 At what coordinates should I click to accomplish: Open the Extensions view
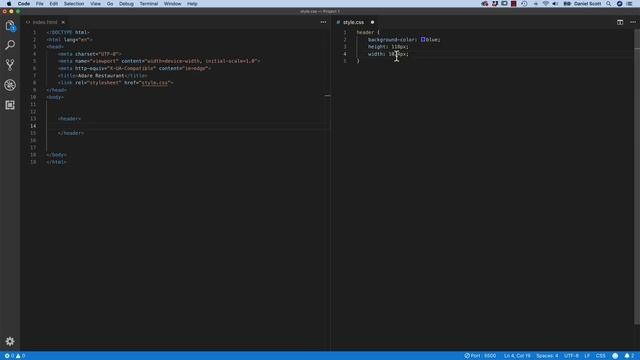coord(10,105)
